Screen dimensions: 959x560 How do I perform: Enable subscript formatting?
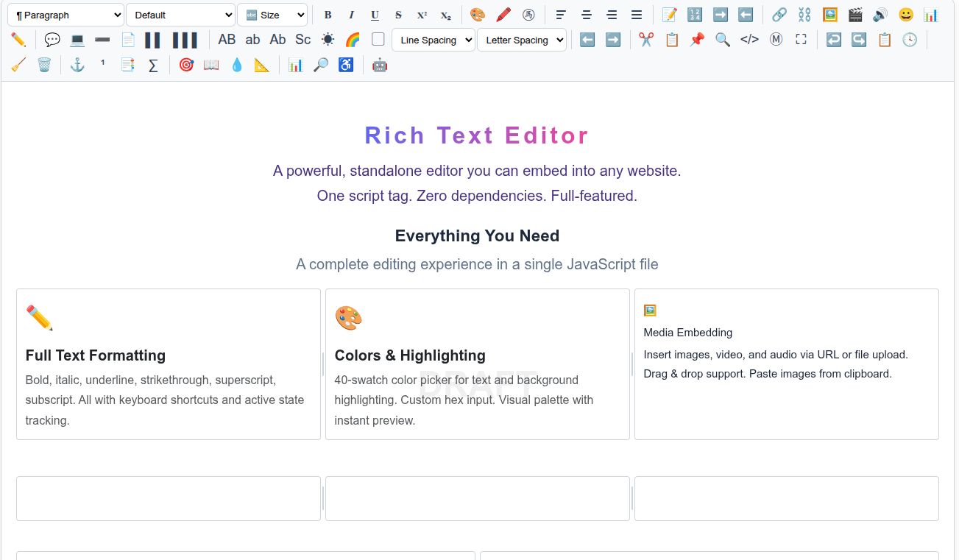[445, 14]
